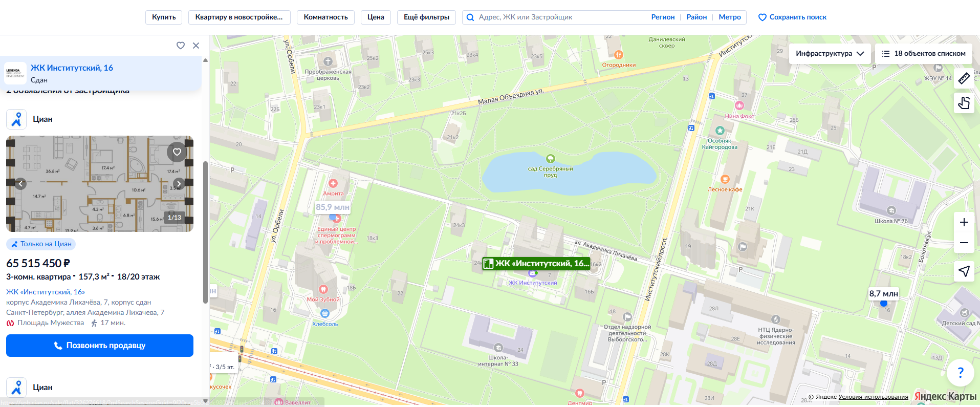Click the Площадь Мужества metro label
The width and height of the screenshot is (980, 407).
[51, 323]
